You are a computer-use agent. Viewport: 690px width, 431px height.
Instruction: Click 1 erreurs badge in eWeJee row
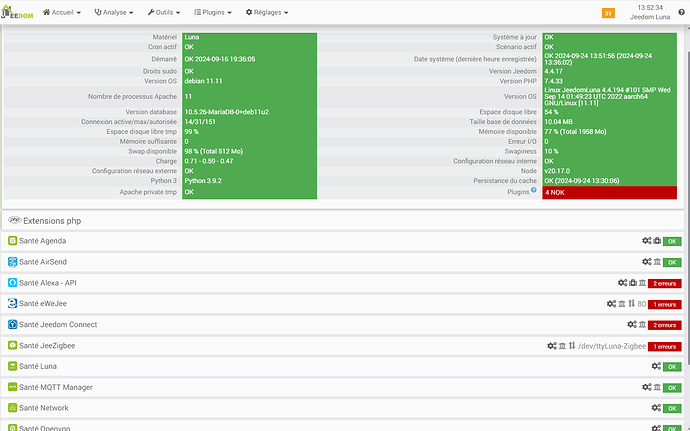[664, 304]
